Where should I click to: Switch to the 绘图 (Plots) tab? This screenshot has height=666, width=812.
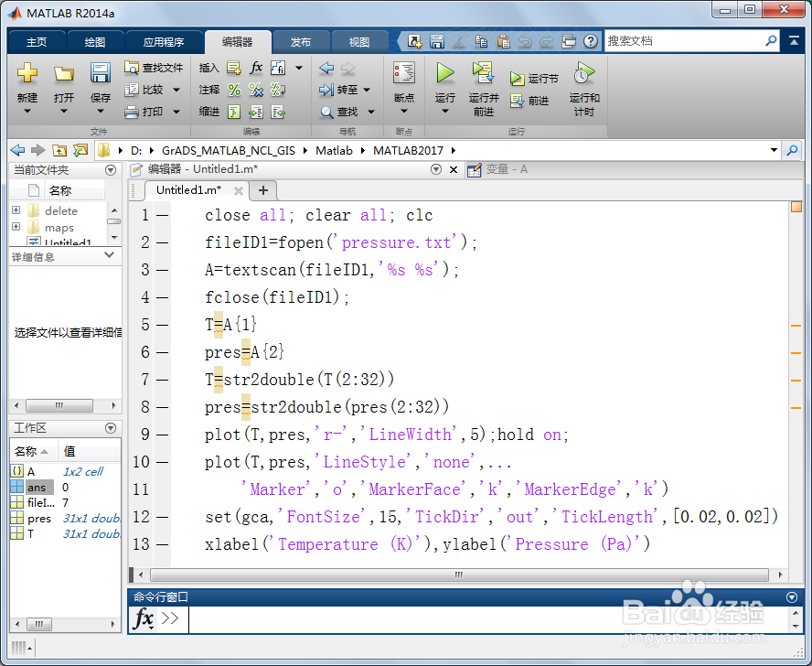click(x=95, y=42)
